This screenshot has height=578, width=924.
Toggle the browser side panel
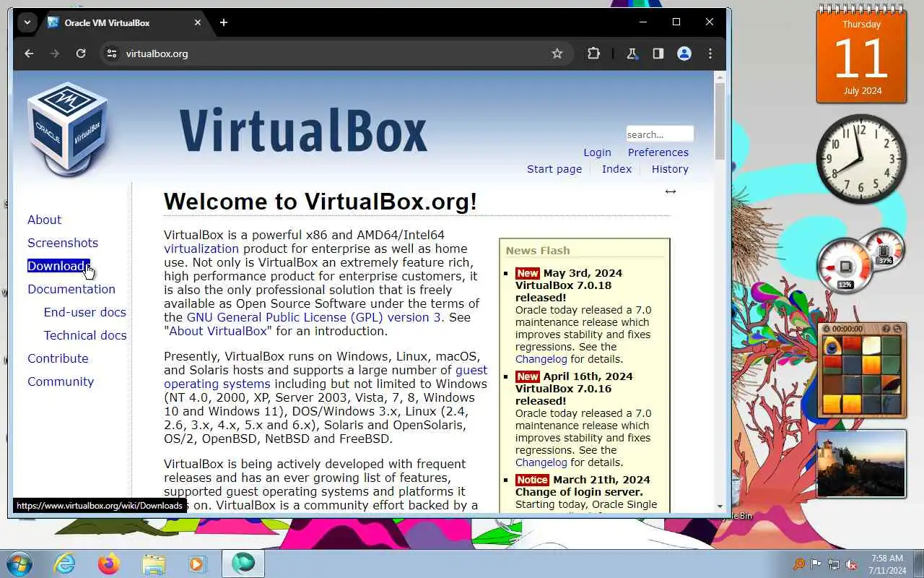(658, 53)
